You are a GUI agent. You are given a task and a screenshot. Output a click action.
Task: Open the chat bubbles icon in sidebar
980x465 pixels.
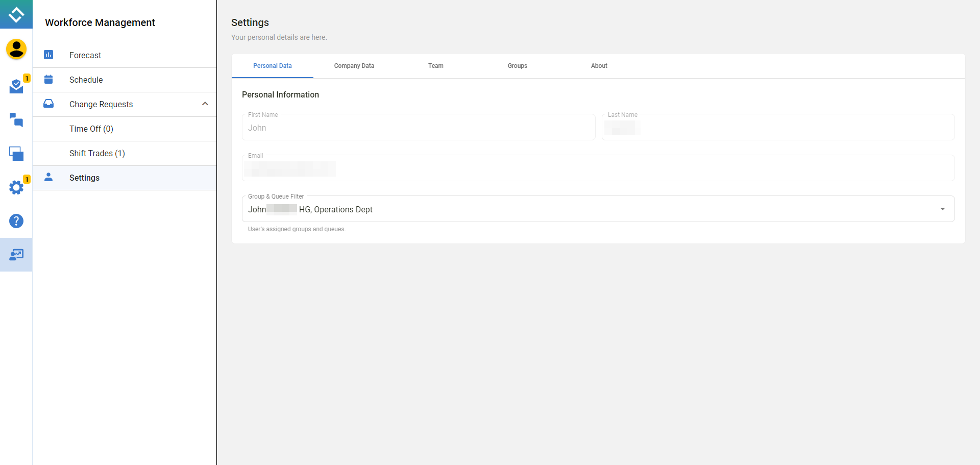(16, 120)
